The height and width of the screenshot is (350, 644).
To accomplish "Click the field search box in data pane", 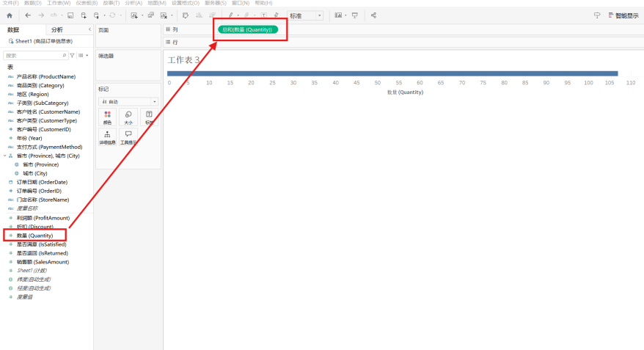I will click(33, 56).
